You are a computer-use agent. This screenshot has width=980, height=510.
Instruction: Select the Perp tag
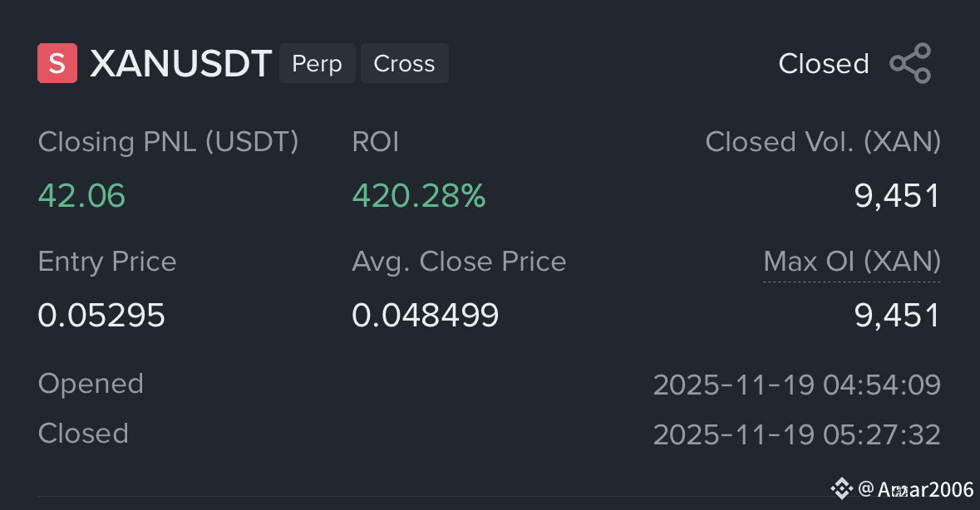point(318,63)
